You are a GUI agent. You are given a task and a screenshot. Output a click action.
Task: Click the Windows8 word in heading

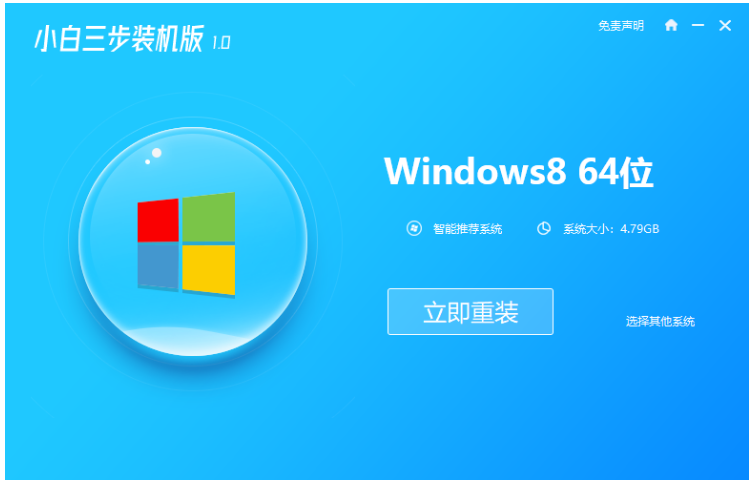(x=475, y=171)
